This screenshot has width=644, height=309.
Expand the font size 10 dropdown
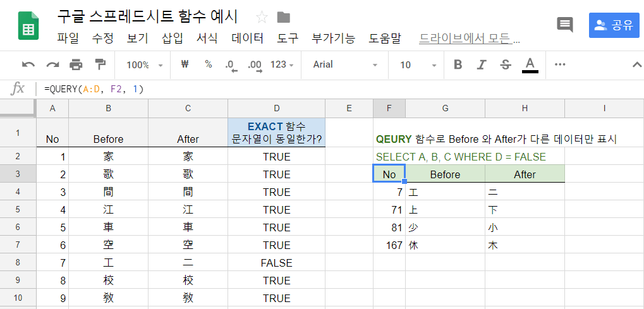coord(418,64)
